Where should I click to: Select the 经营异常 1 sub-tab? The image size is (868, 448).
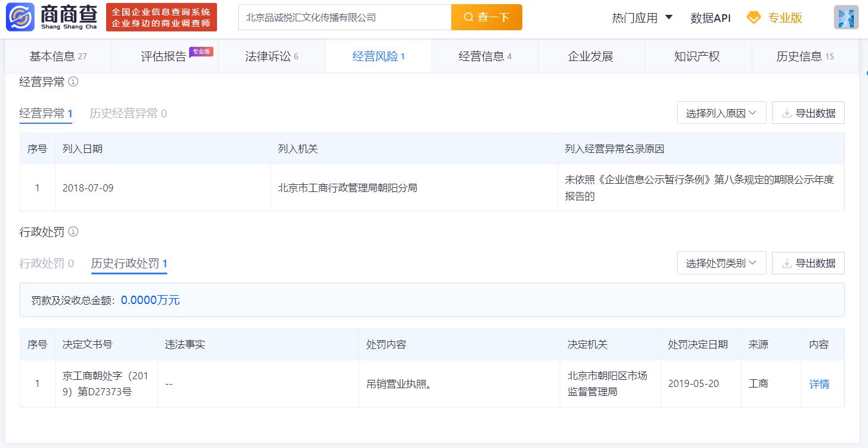tap(46, 113)
